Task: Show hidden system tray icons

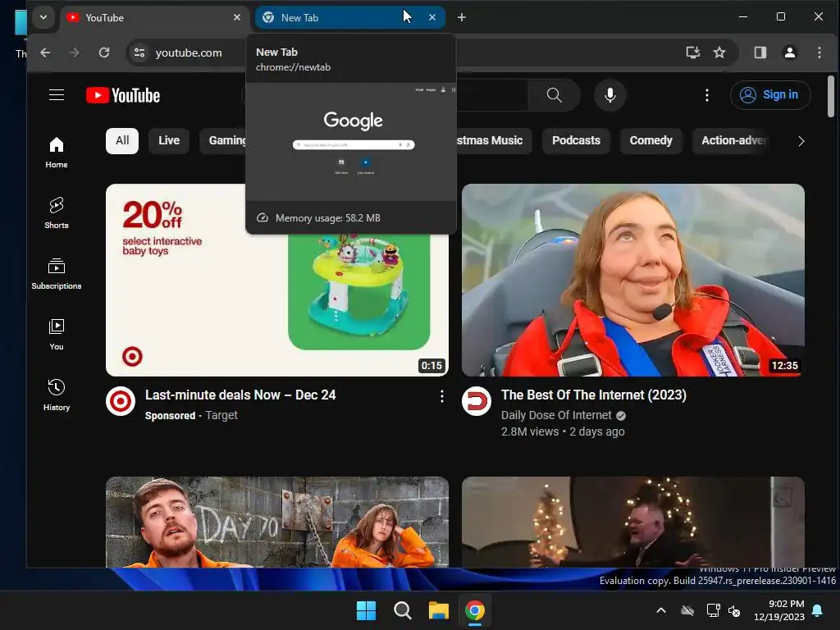Action: 661,610
